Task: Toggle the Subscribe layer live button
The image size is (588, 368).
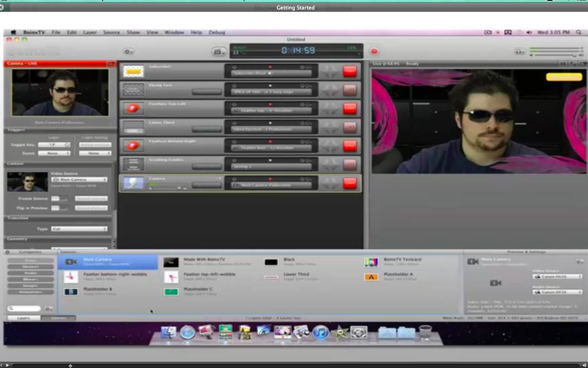Action: (350, 71)
